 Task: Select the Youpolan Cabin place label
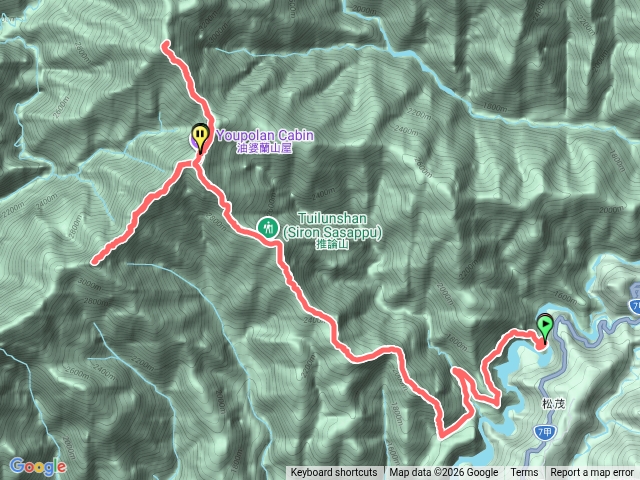pyautogui.click(x=265, y=135)
